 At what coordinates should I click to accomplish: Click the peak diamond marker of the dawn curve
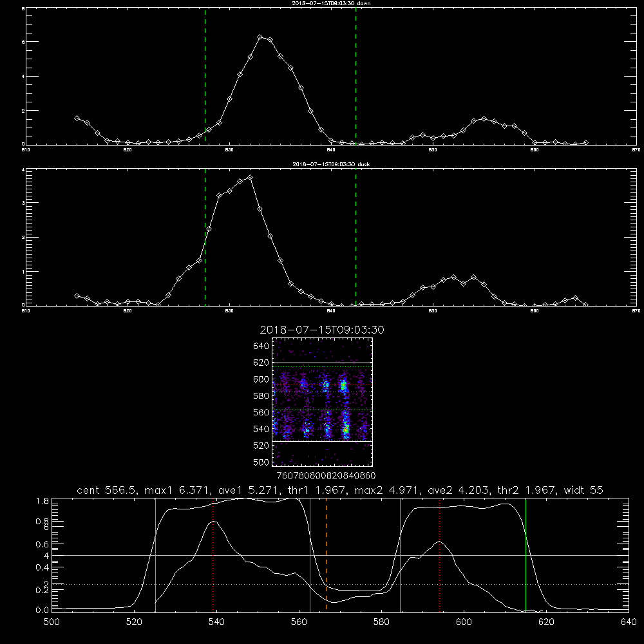260,37
